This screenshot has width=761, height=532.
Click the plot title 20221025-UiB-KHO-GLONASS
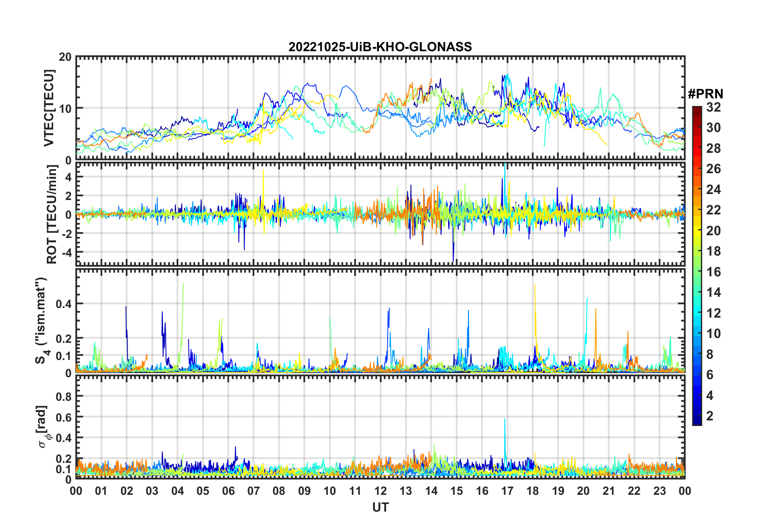tap(380, 47)
